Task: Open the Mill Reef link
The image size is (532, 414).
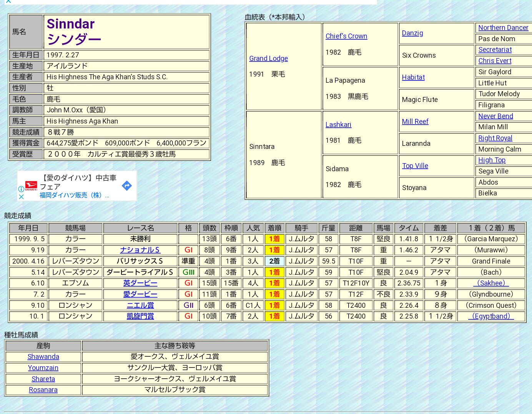Action: [x=415, y=122]
